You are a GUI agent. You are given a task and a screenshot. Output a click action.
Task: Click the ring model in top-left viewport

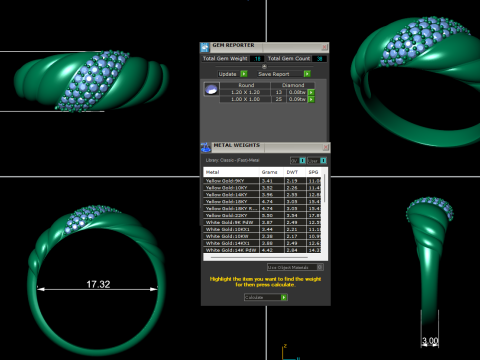click(92, 81)
